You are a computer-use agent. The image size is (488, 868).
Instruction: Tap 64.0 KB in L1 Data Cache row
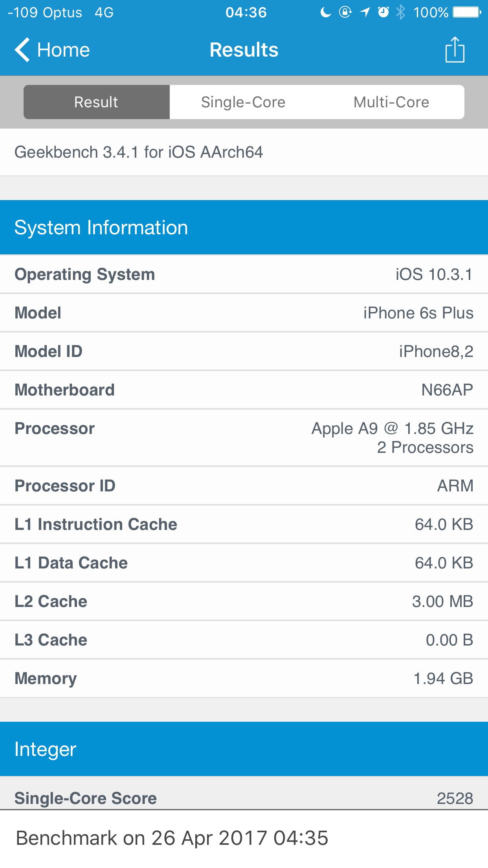(444, 563)
